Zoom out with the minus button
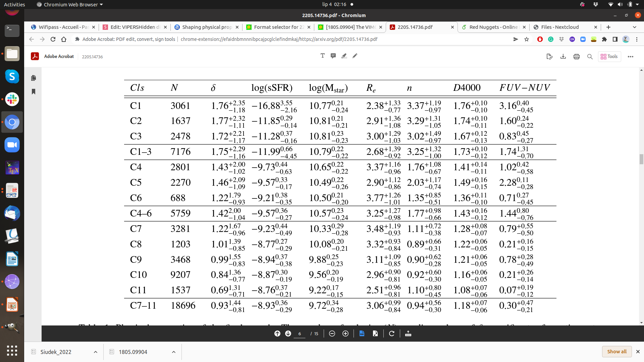The height and width of the screenshot is (362, 644). coord(332,334)
